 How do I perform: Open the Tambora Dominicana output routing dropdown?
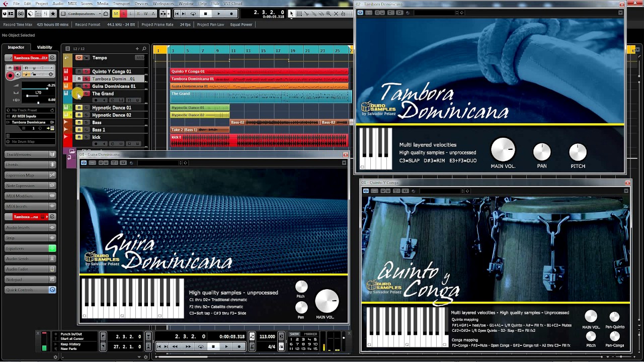coord(30,122)
